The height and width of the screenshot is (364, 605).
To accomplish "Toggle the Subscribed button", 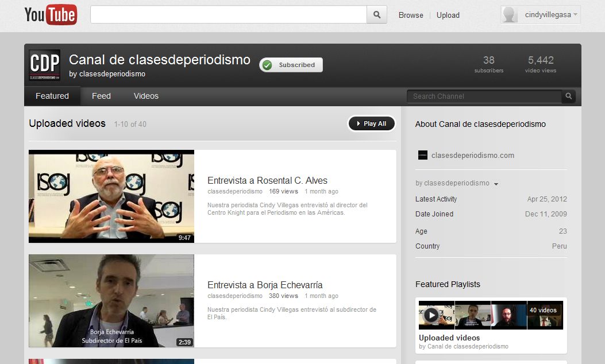I will (x=291, y=65).
